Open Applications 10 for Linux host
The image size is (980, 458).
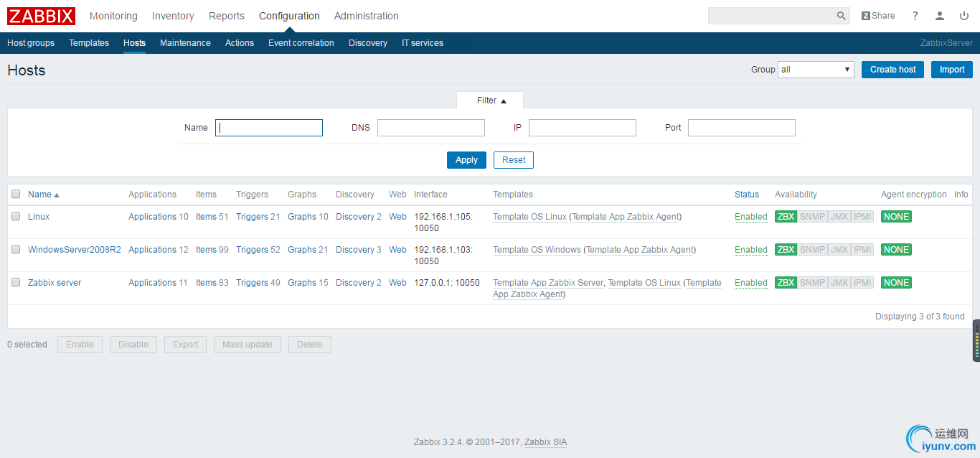(159, 217)
